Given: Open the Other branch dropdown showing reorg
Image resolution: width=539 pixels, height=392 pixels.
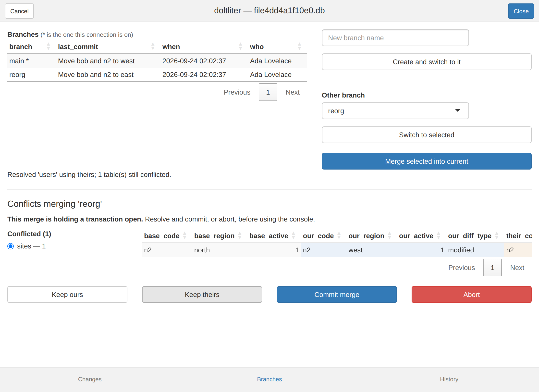Looking at the screenshot, I should click(x=395, y=111).
